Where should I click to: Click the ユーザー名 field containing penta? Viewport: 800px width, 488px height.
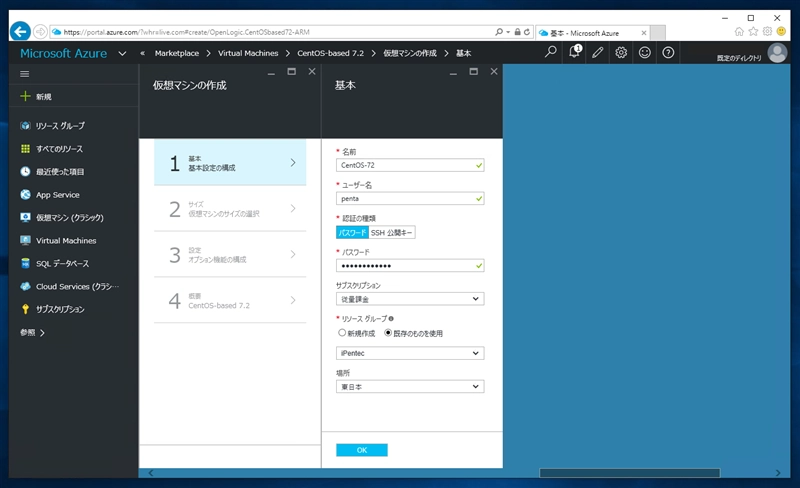point(410,198)
